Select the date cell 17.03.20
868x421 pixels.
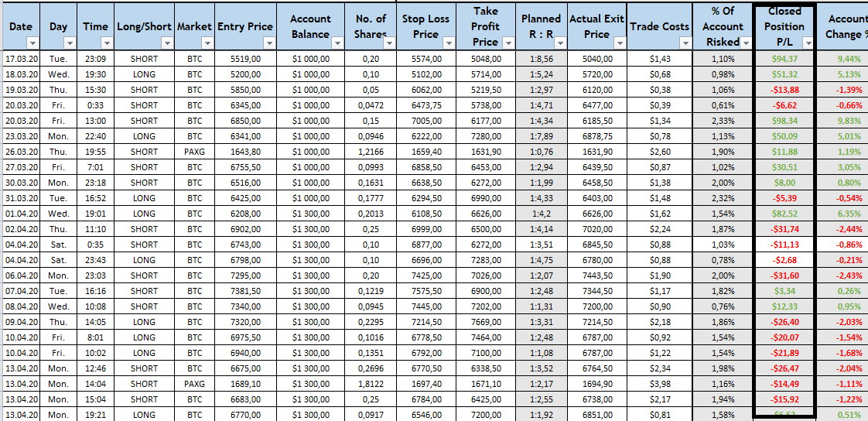pos(21,59)
